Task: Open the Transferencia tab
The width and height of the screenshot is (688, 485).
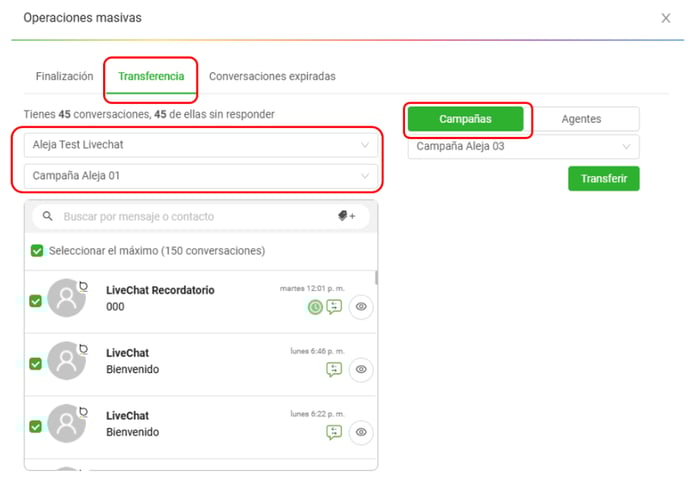Action: pos(151,76)
